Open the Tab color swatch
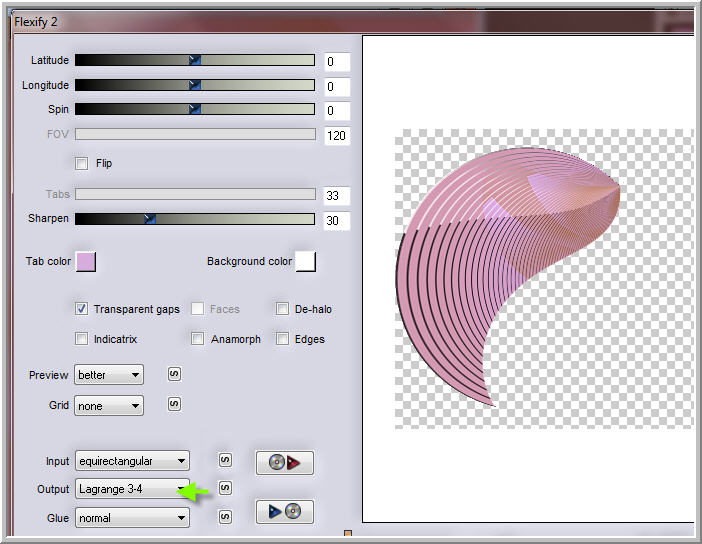This screenshot has width=702, height=544. click(86, 261)
